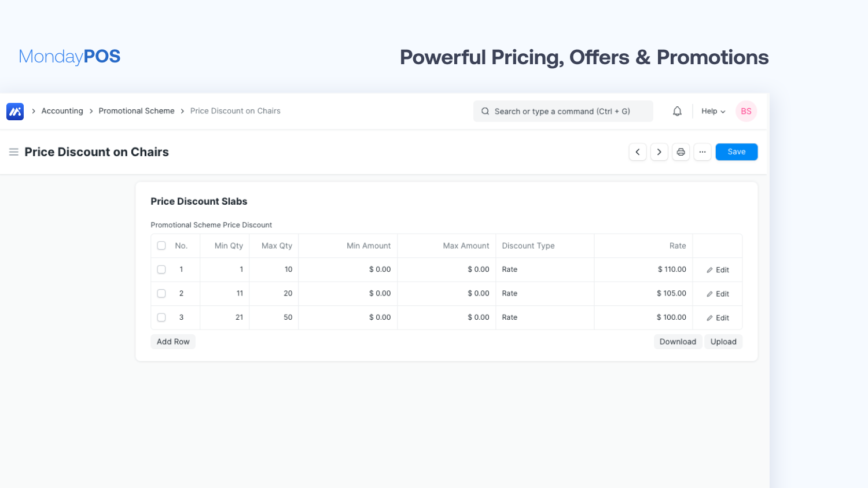Open the three-dots more options menu

[x=702, y=152]
